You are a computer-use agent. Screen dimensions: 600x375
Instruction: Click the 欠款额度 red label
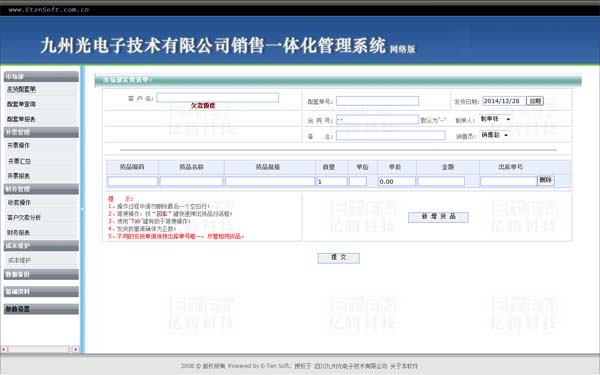pyautogui.click(x=203, y=106)
